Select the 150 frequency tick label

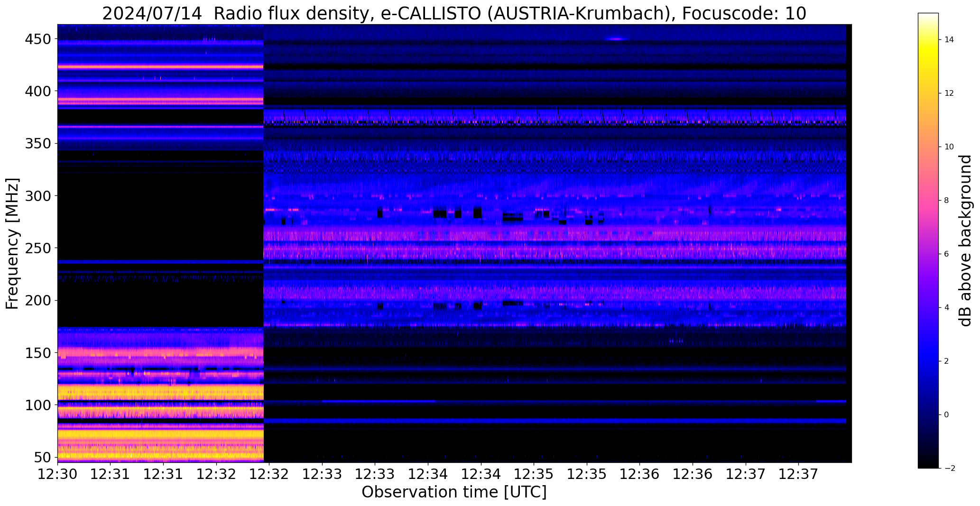click(38, 353)
